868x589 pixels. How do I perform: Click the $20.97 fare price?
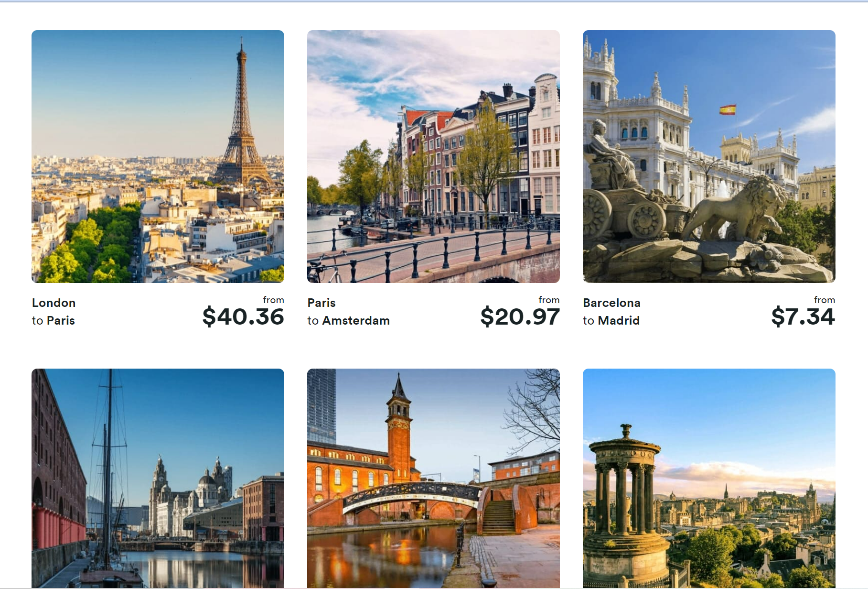pyautogui.click(x=520, y=316)
